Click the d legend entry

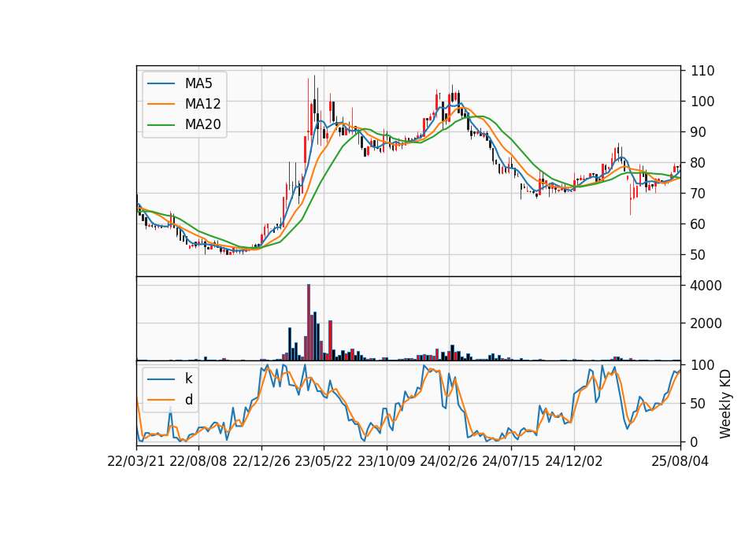click(x=170, y=400)
